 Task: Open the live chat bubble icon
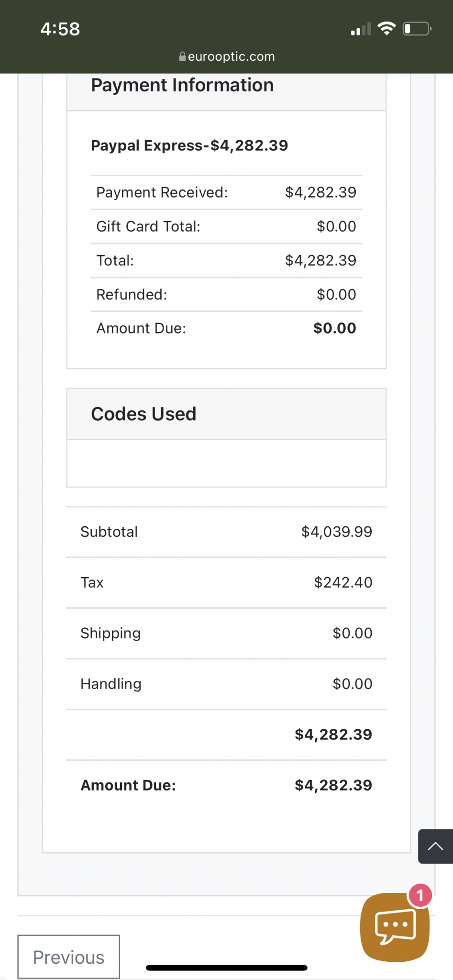395,927
